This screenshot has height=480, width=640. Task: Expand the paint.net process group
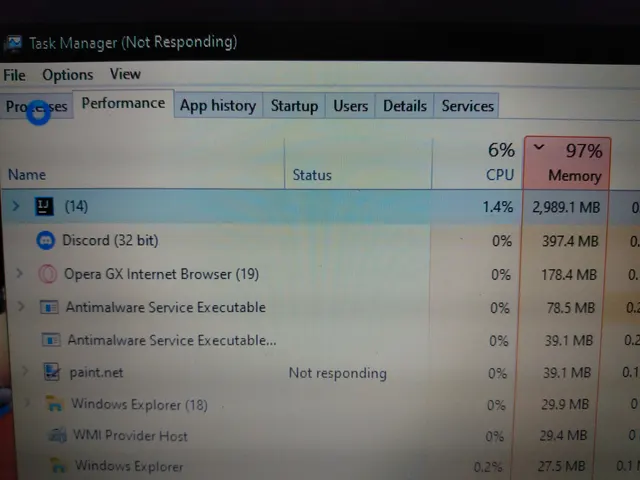(25, 371)
